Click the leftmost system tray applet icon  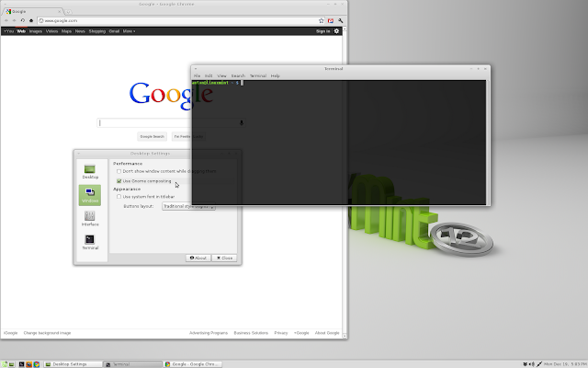click(x=525, y=364)
